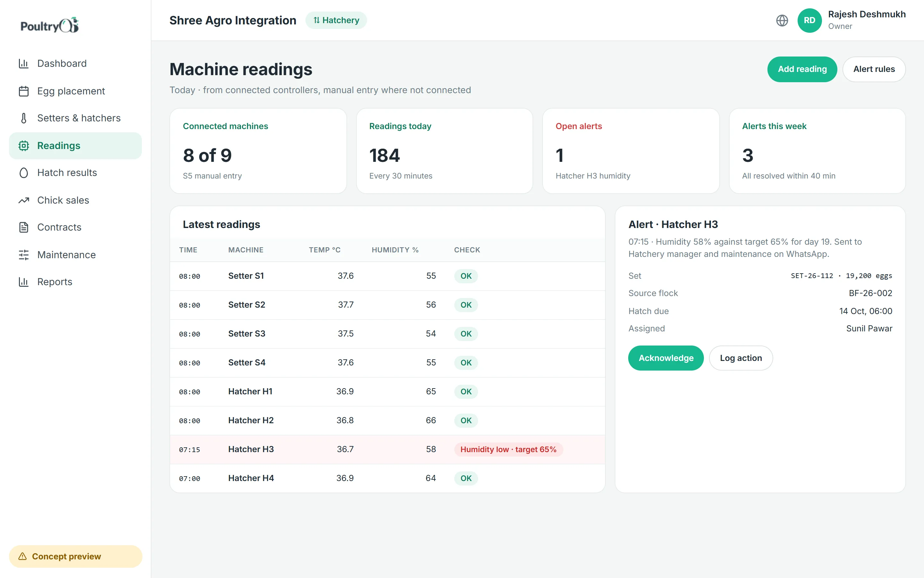The width and height of the screenshot is (924, 578).
Task: Click the Reports chart icon
Action: pos(24,282)
